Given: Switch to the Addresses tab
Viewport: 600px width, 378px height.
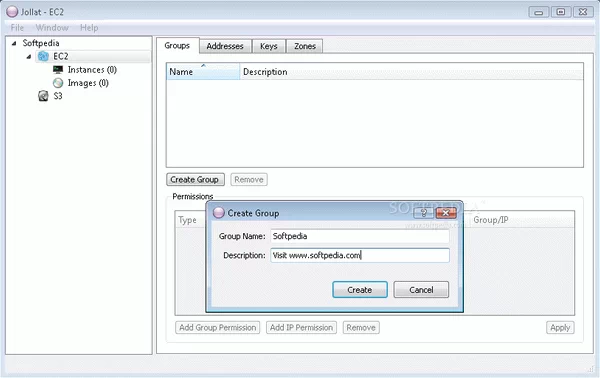Looking at the screenshot, I should (x=225, y=46).
